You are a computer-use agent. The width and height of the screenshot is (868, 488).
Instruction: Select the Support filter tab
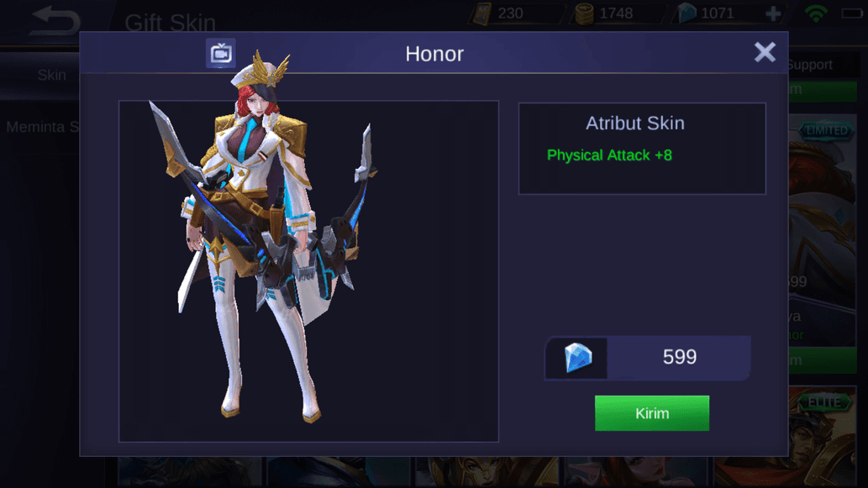809,65
